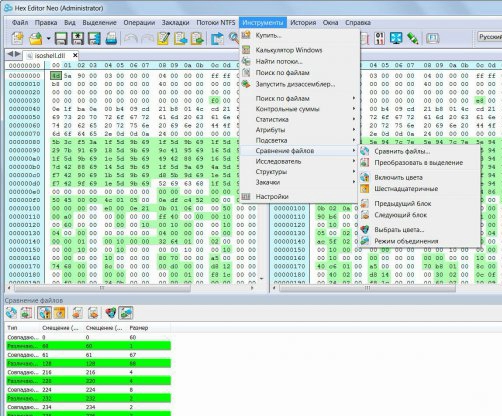Select Найти потоки... menu entry
The width and height of the screenshot is (502, 416).
(x=299, y=61)
